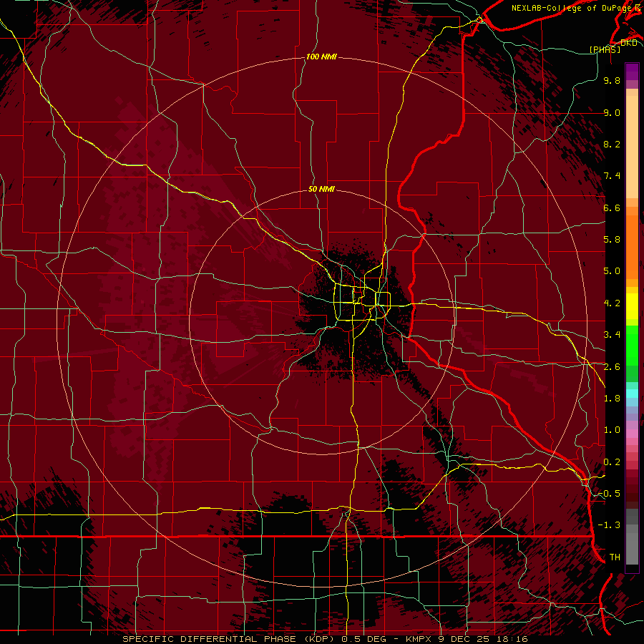The height and width of the screenshot is (644, 644).
Task: Click the [PHAS] legend unit label
Action: [x=605, y=49]
